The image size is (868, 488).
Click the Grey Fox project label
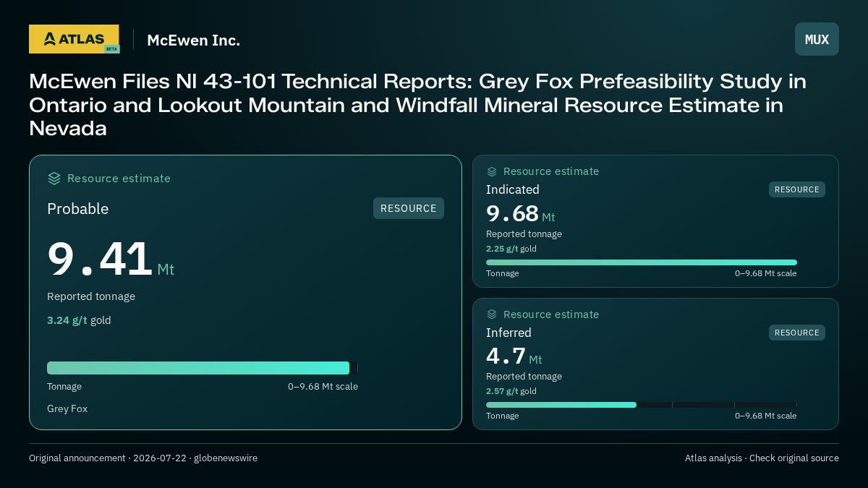[x=67, y=408]
